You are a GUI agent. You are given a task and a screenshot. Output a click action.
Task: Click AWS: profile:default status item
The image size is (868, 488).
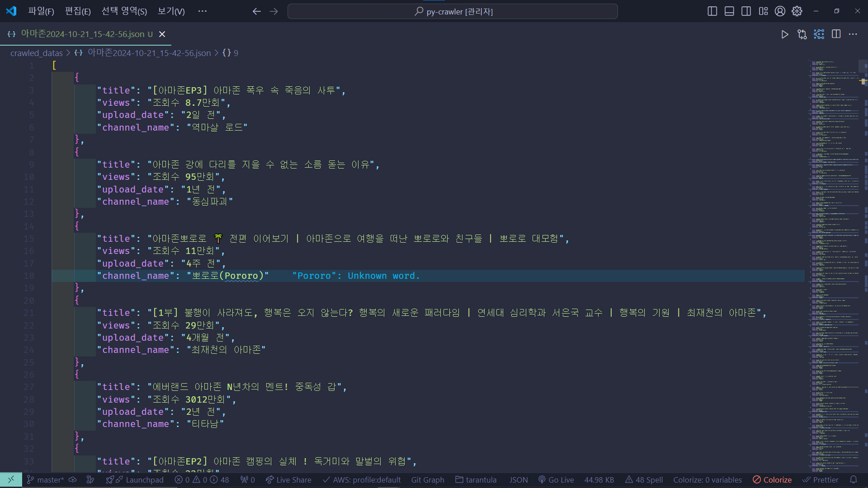pyautogui.click(x=362, y=480)
